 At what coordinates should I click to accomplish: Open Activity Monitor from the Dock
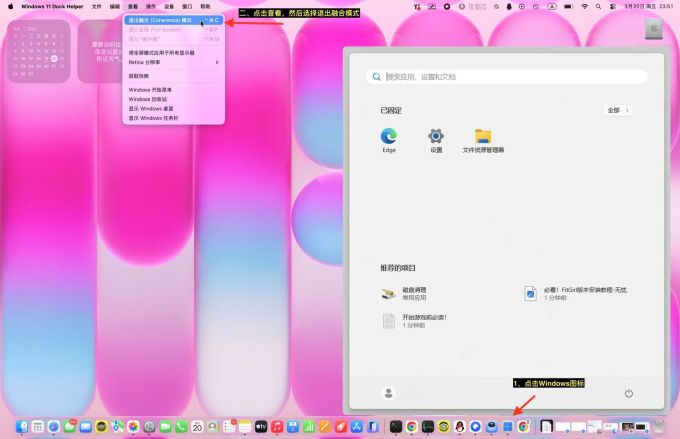click(x=428, y=427)
